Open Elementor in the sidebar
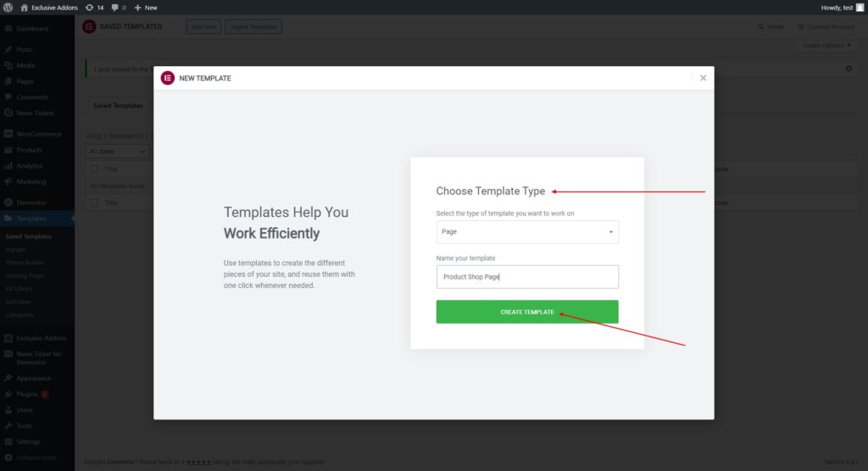 (x=31, y=202)
